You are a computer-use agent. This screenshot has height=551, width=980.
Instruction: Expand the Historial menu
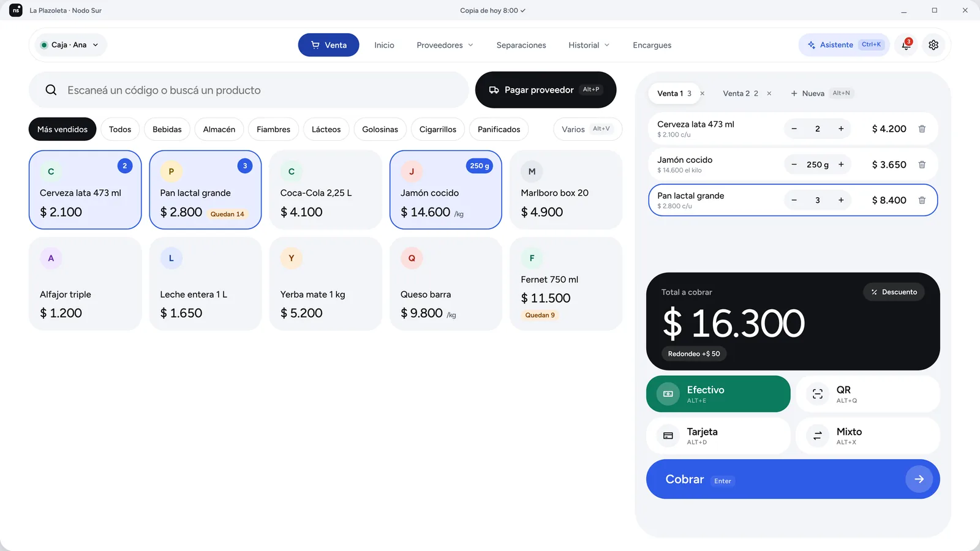click(x=589, y=45)
